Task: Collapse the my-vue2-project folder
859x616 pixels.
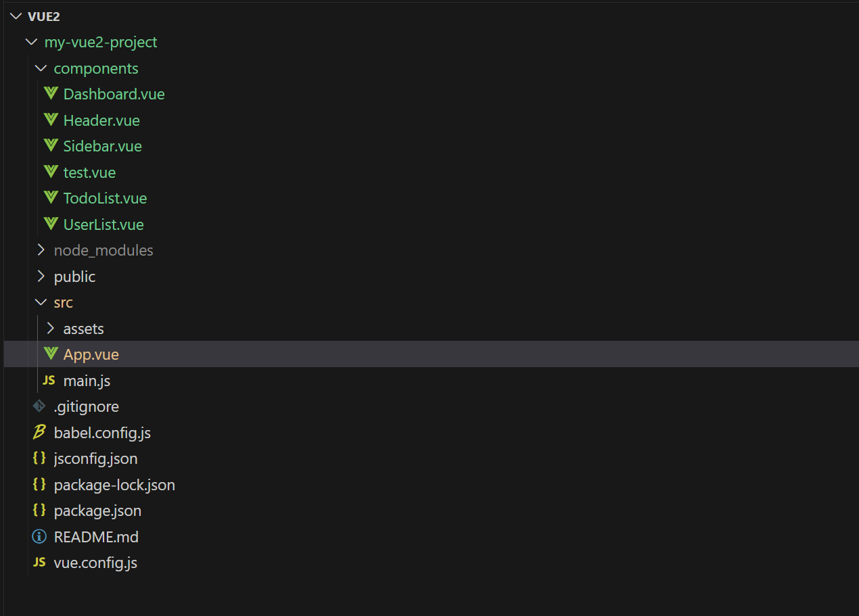Action: pyautogui.click(x=31, y=42)
